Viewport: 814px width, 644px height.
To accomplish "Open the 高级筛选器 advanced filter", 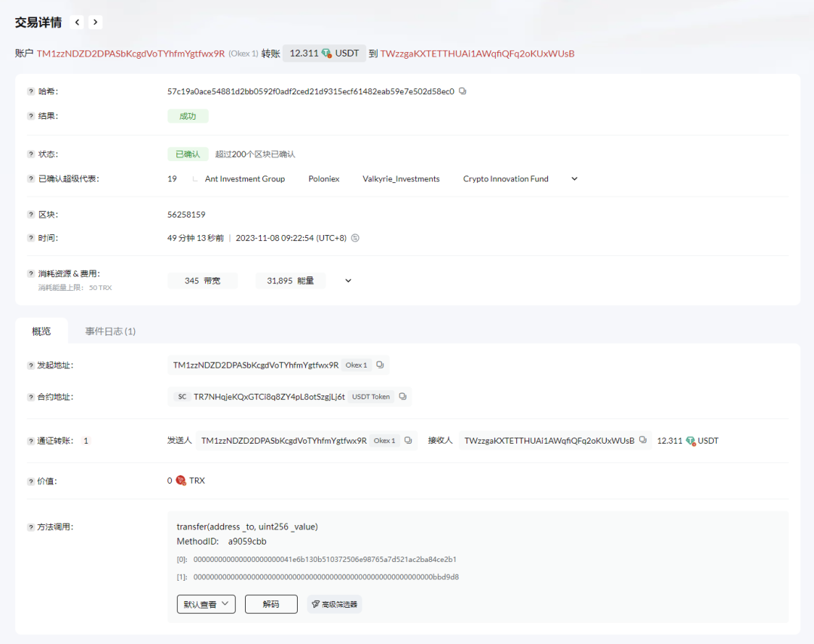I will [335, 604].
